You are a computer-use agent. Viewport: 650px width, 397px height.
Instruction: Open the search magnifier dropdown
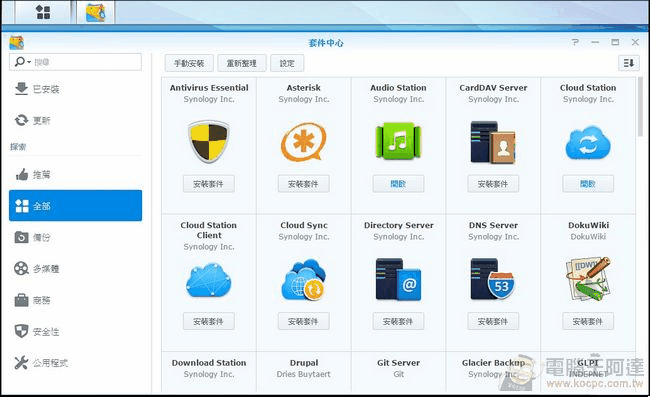(22, 62)
